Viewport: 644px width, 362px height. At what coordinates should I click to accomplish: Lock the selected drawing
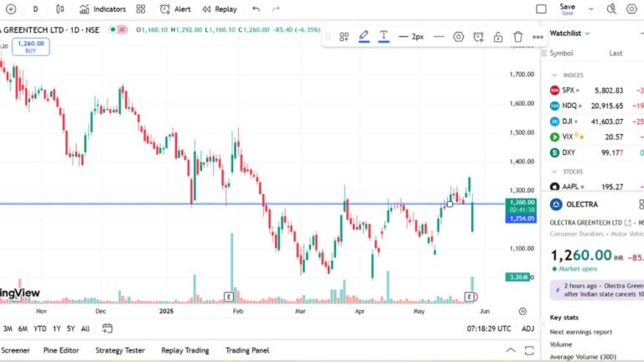tap(498, 37)
